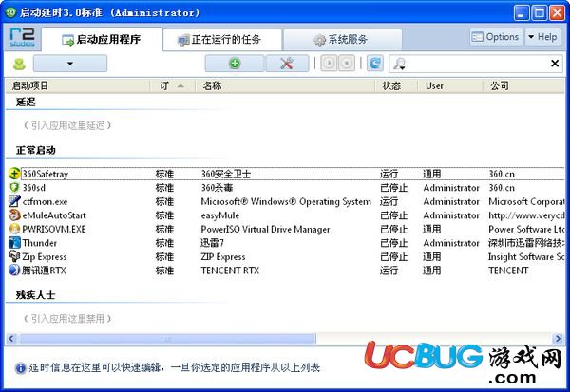570x392 pixels.
Task: Click Microsoft Windows Operating System cell
Action: [x=286, y=201]
